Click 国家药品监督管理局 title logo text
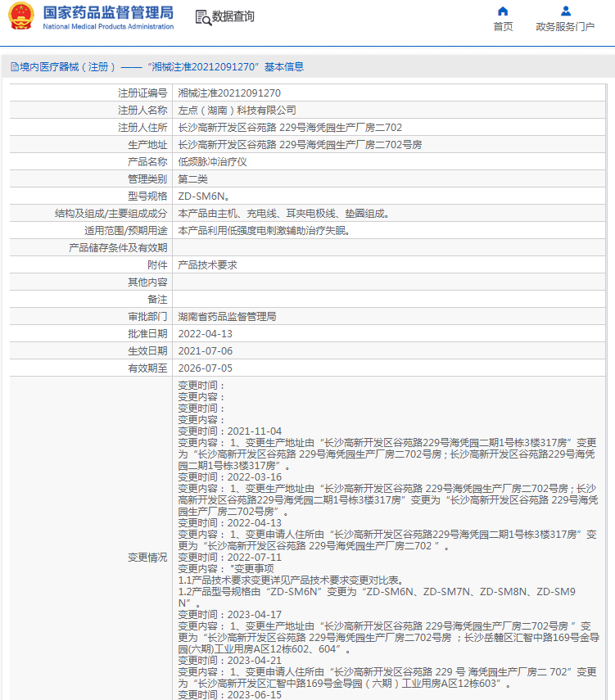This screenshot has height=700, width=615. pos(108,12)
